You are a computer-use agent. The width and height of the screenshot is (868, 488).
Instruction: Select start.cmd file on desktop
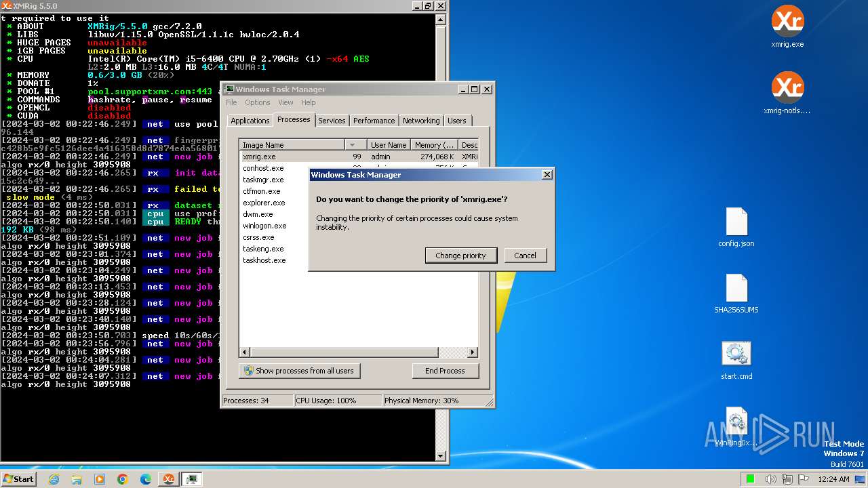[x=736, y=361]
